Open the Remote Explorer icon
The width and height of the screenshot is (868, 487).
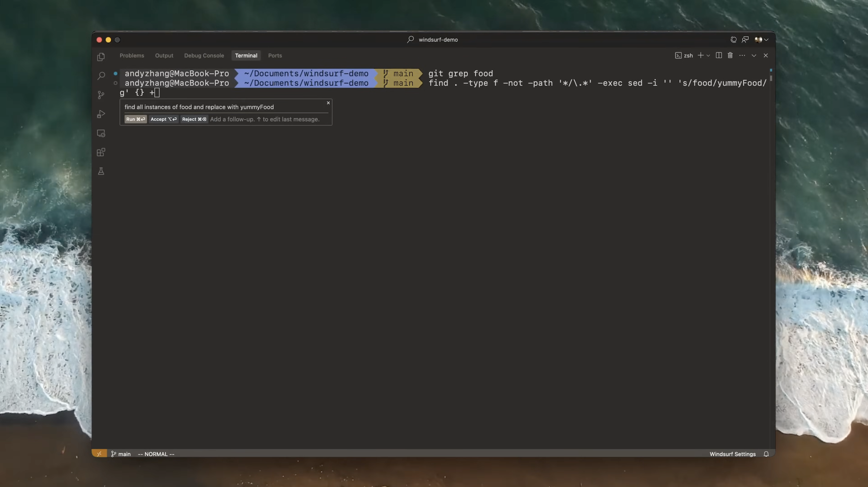click(x=101, y=133)
